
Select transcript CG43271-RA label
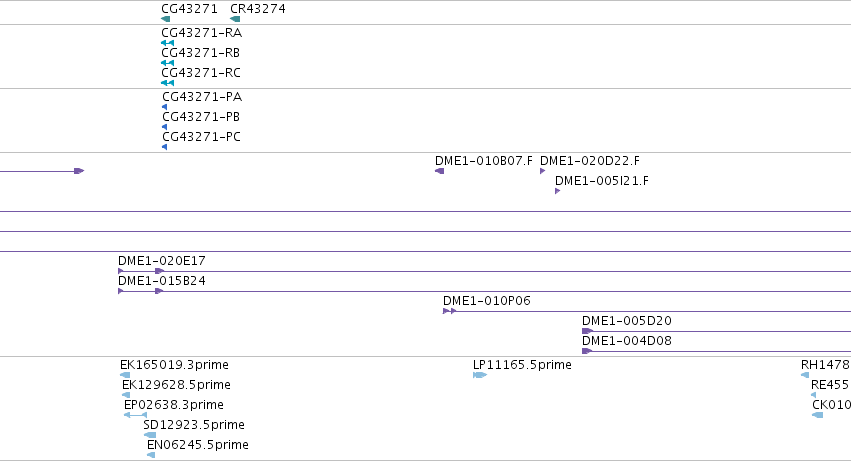201,33
